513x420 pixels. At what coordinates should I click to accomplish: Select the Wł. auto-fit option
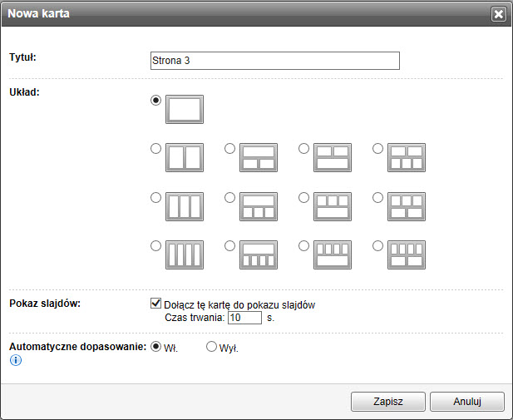(x=155, y=347)
